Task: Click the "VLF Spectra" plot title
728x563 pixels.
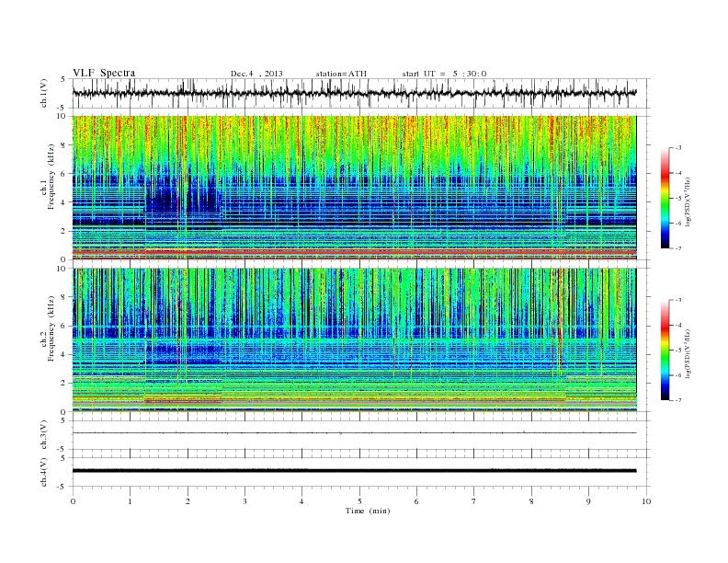Action: (104, 73)
